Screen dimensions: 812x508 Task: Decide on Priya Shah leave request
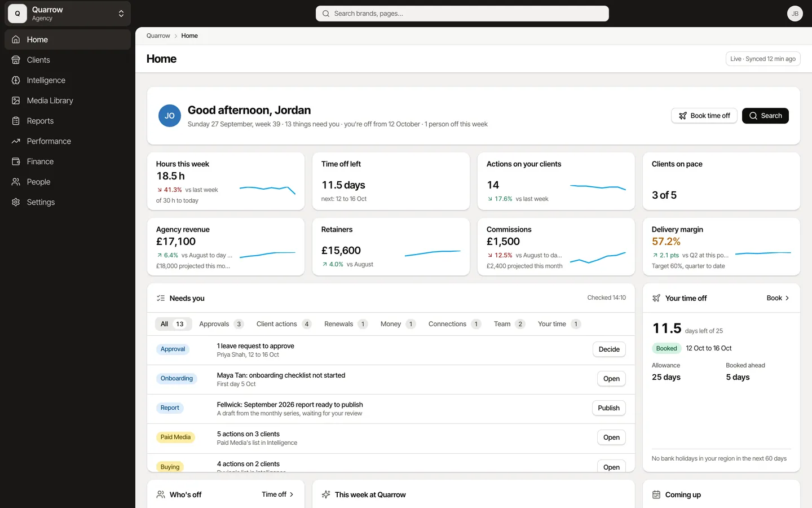pos(609,349)
